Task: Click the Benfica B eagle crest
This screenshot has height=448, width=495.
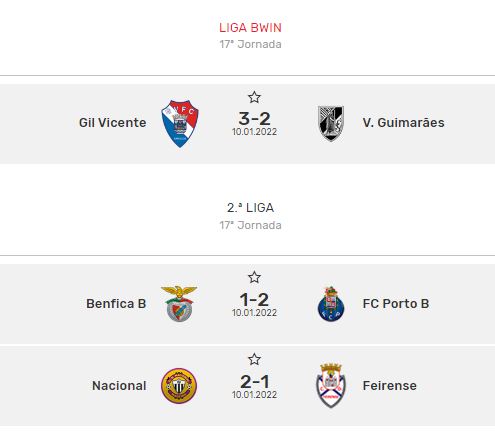Action: (x=179, y=304)
